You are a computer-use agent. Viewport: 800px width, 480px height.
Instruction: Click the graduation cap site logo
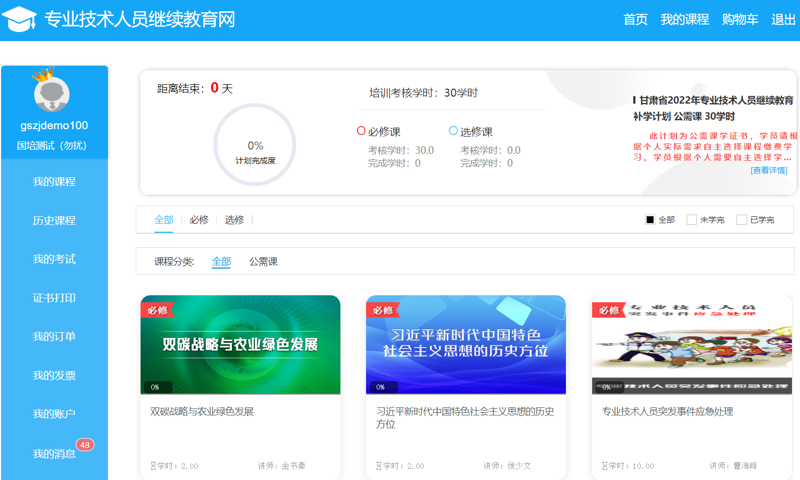tap(19, 19)
